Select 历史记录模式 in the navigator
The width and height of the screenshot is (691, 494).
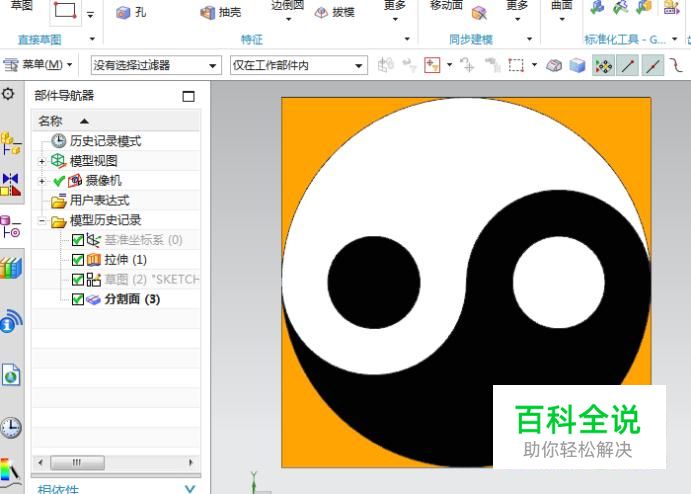105,141
